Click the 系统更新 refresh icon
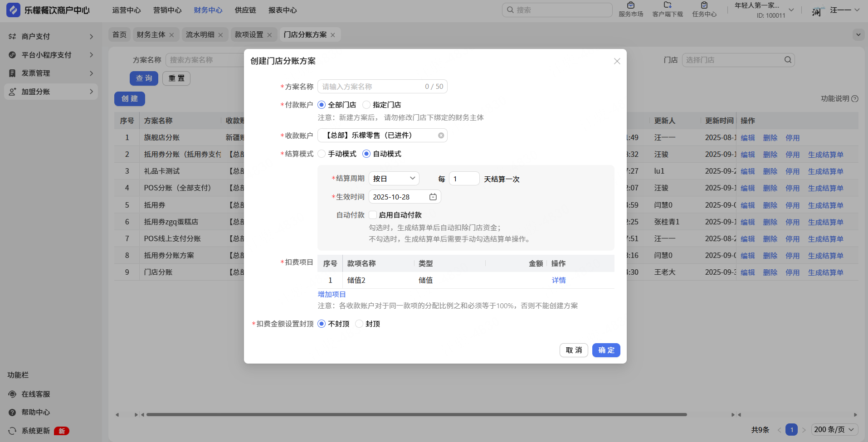The image size is (868, 442). pos(12,431)
